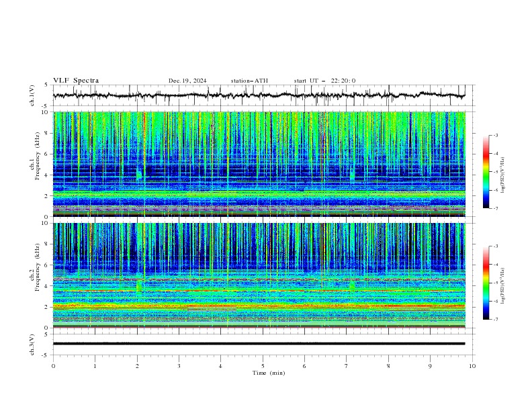Click the ch.1 voltage waveform trace
Image resolution: width=532 pixels, height=411 pixels.
point(259,95)
